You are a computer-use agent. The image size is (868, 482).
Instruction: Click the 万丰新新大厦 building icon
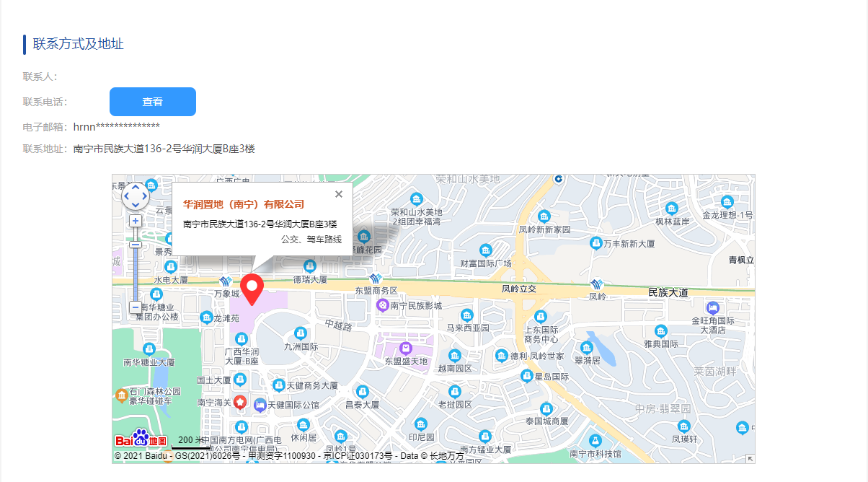(596, 243)
